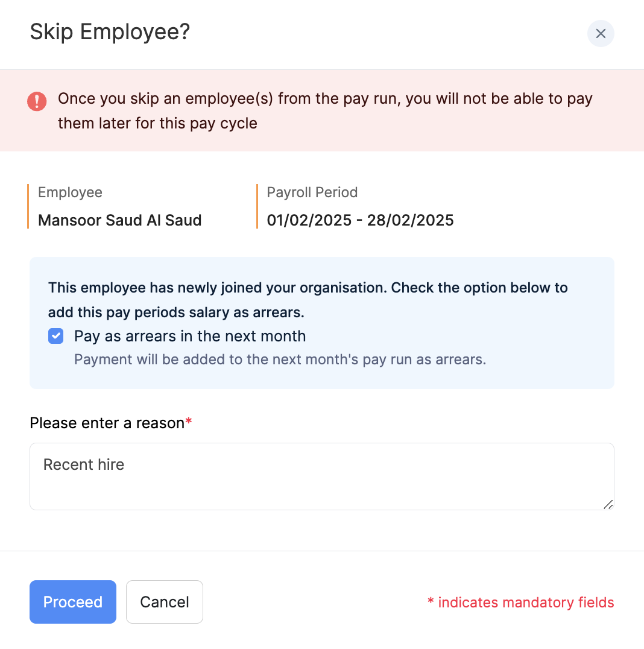Click the Employee label above the name

(70, 192)
